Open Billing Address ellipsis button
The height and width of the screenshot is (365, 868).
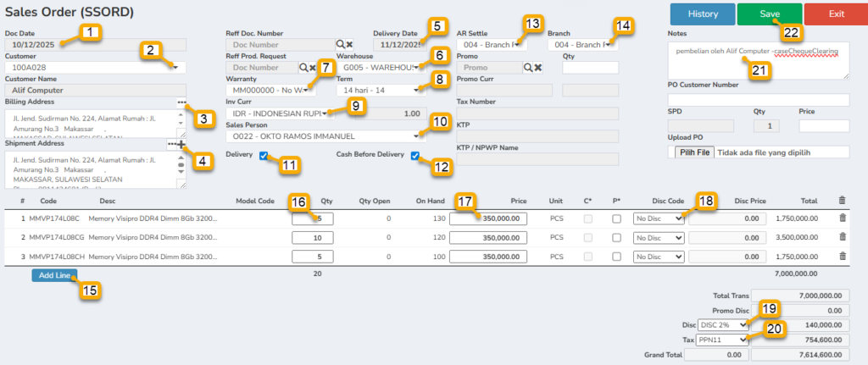(x=181, y=102)
